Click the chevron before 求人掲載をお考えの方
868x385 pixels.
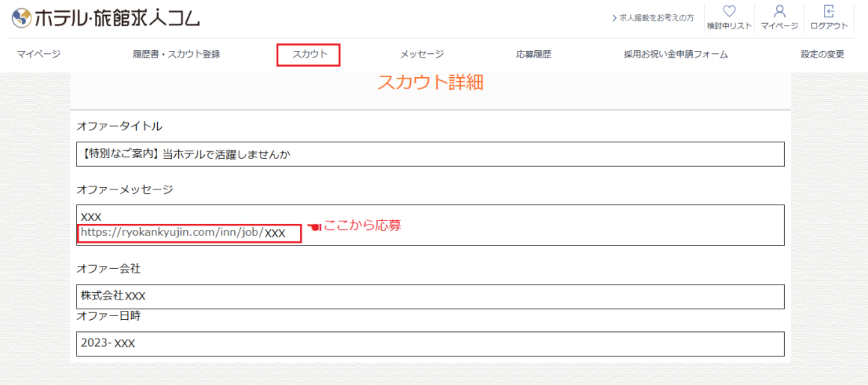click(614, 17)
